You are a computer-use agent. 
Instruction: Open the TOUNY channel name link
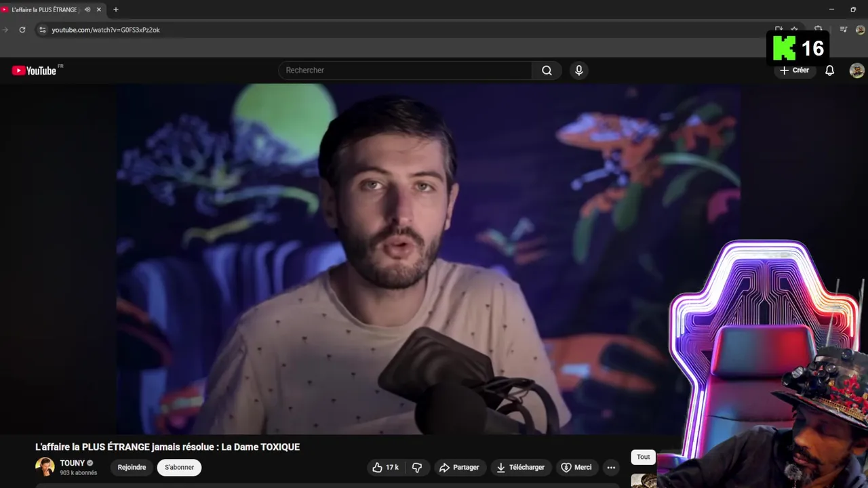pyautogui.click(x=73, y=464)
